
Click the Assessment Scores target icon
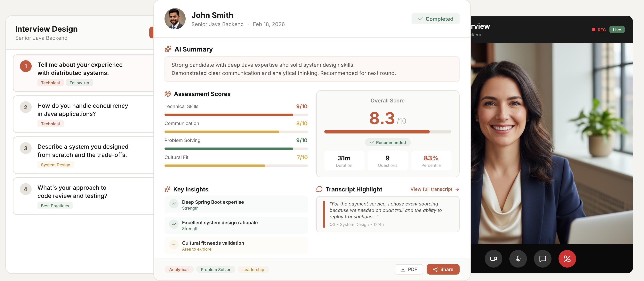pyautogui.click(x=168, y=94)
